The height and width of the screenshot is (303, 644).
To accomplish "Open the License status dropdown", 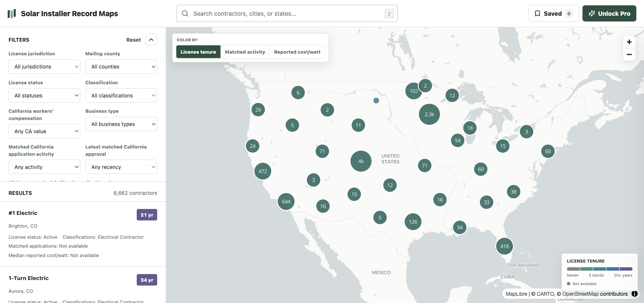I will [44, 96].
